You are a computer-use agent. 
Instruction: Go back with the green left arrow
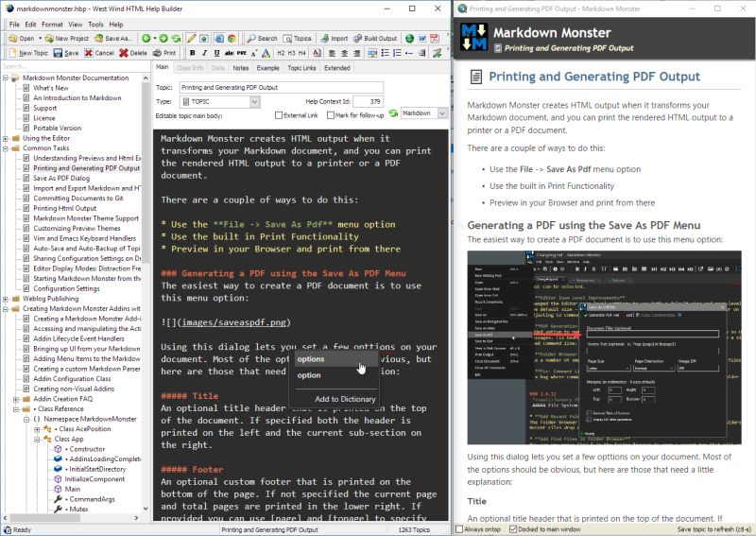146,38
